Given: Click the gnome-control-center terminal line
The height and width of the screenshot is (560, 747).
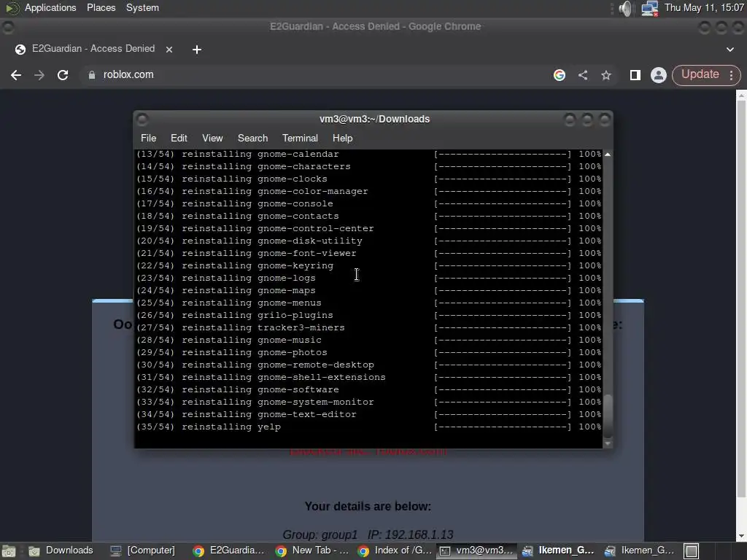Looking at the screenshot, I should pyautogui.click(x=368, y=228).
